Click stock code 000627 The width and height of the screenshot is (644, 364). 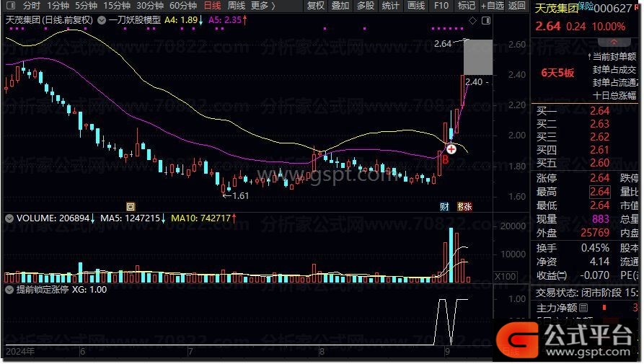[613, 8]
